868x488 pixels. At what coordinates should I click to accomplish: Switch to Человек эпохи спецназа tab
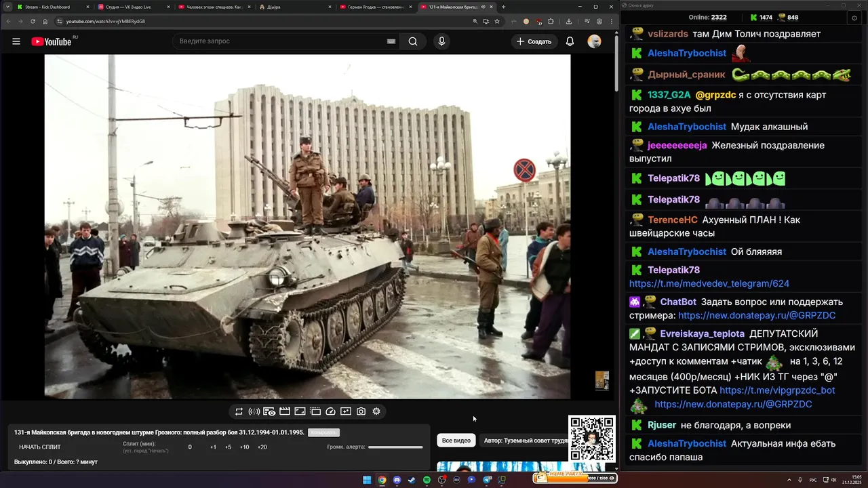(x=214, y=7)
